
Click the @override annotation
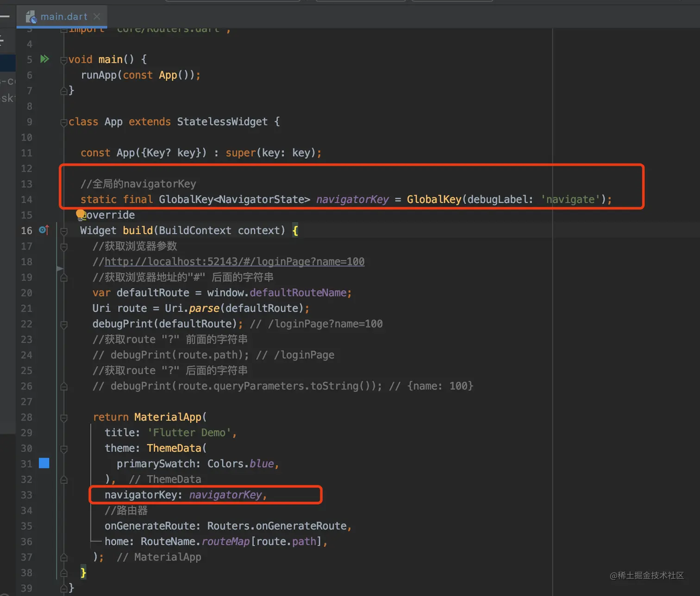pyautogui.click(x=108, y=215)
